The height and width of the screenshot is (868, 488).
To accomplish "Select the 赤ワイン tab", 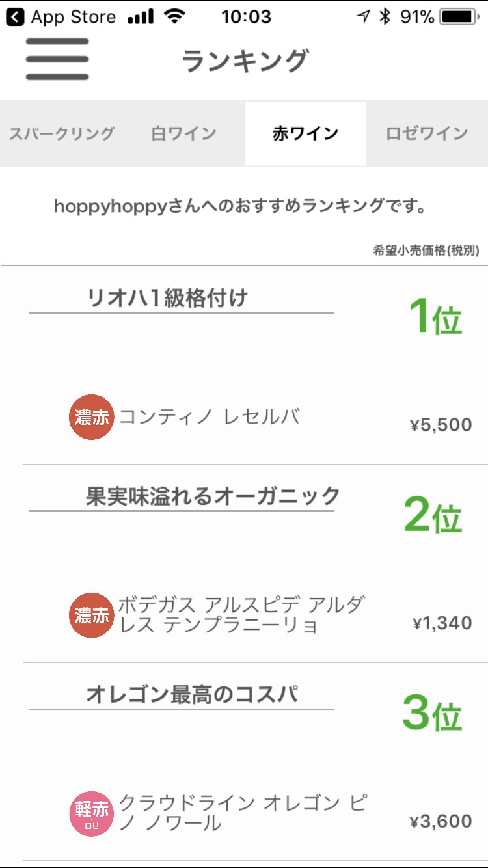I will coord(305,133).
